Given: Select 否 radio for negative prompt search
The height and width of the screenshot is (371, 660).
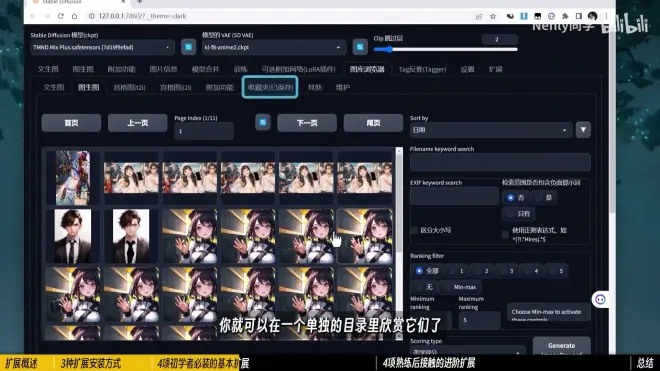Looking at the screenshot, I should tap(511, 198).
